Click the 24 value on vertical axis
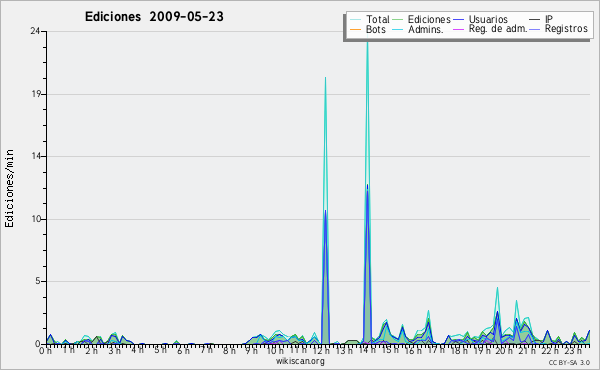600x370 pixels. 35,31
